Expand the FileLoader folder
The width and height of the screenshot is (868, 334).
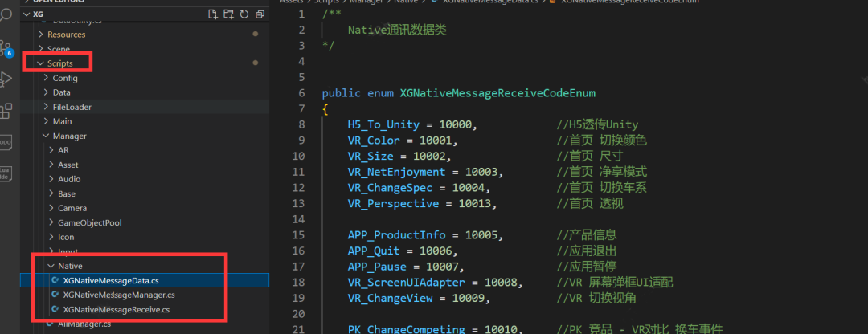click(x=145, y=107)
